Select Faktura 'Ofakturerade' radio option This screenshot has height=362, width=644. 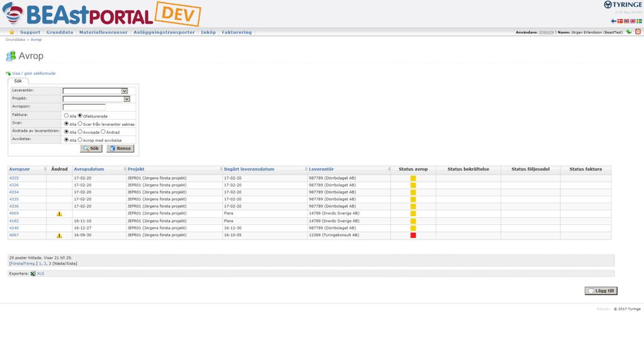pos(80,116)
